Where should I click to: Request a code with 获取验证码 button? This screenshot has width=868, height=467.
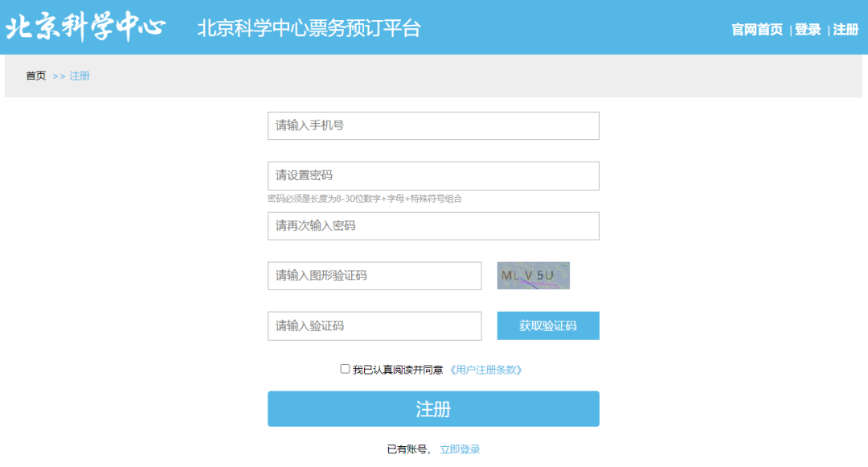click(548, 326)
